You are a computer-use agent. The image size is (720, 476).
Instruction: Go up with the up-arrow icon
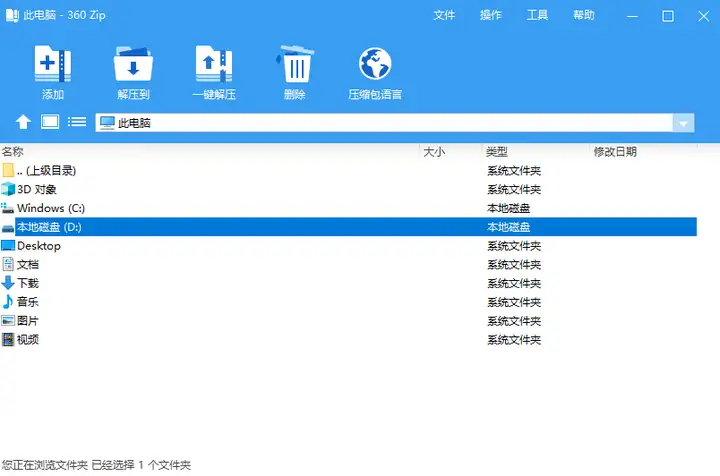(x=23, y=122)
